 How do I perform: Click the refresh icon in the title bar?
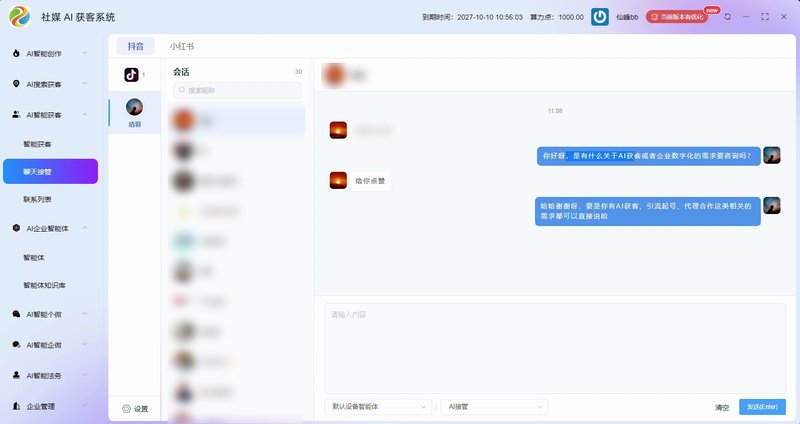point(728,17)
